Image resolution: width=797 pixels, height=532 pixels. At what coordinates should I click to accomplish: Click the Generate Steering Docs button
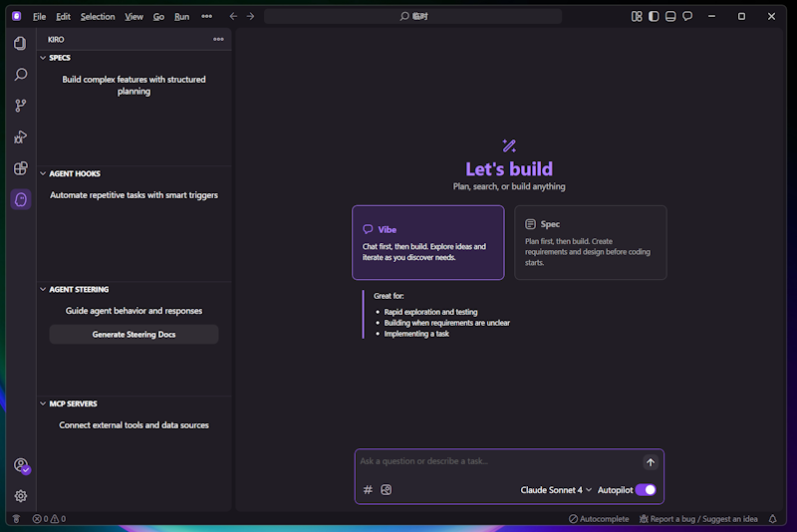pos(133,334)
